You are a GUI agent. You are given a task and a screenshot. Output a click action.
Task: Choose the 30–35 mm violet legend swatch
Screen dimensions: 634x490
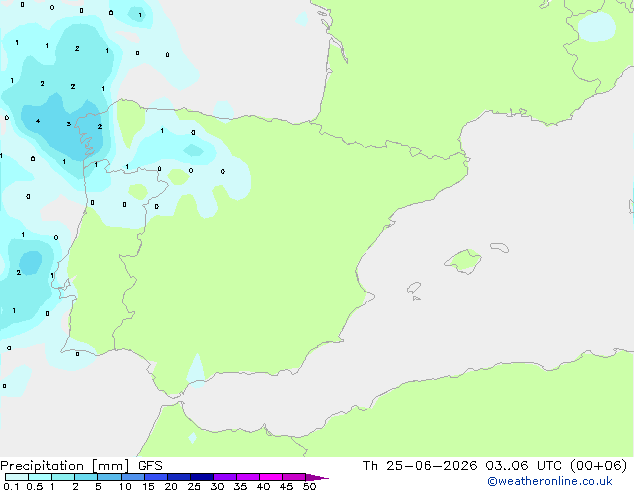coord(225,477)
